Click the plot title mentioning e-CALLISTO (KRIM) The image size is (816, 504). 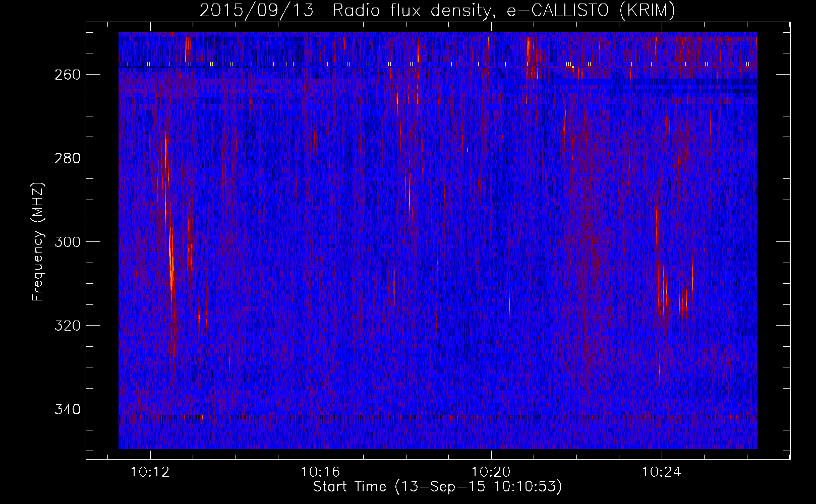coord(437,10)
